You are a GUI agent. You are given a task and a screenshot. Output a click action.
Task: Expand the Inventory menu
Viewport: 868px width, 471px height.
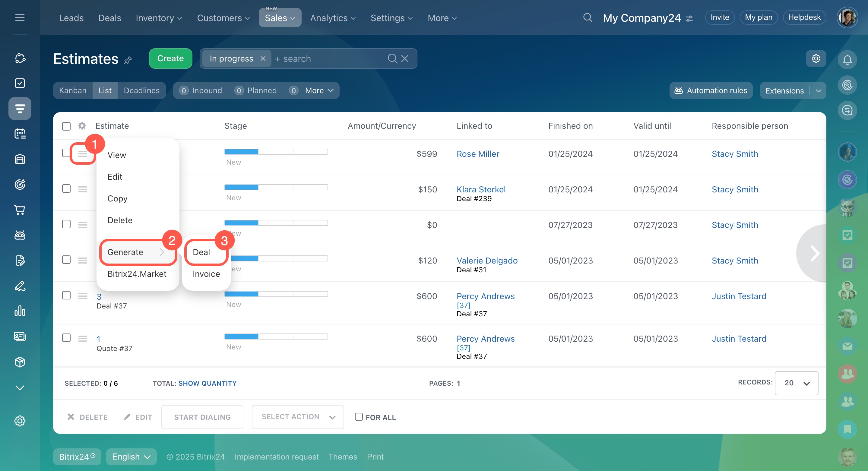[159, 18]
